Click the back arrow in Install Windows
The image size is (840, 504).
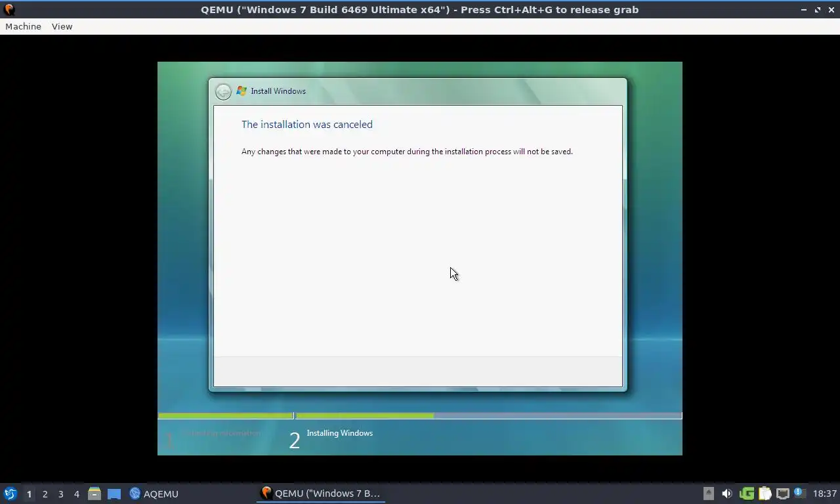[x=223, y=91]
